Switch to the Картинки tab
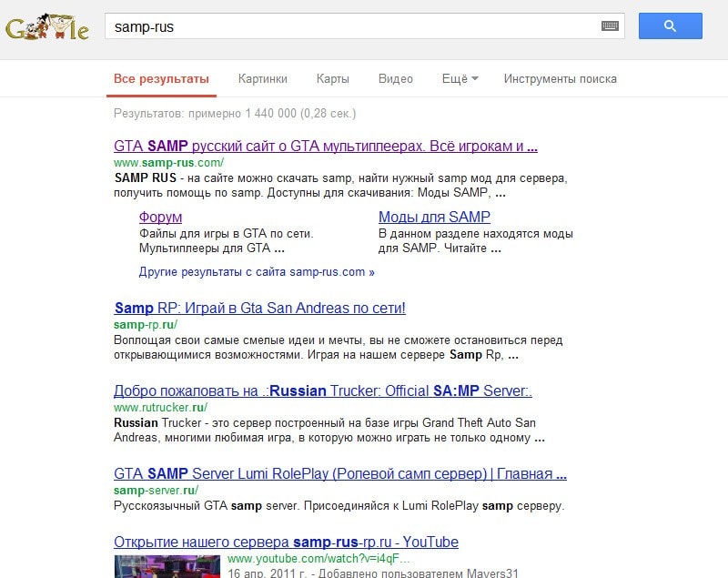The image size is (728, 578). click(x=263, y=78)
